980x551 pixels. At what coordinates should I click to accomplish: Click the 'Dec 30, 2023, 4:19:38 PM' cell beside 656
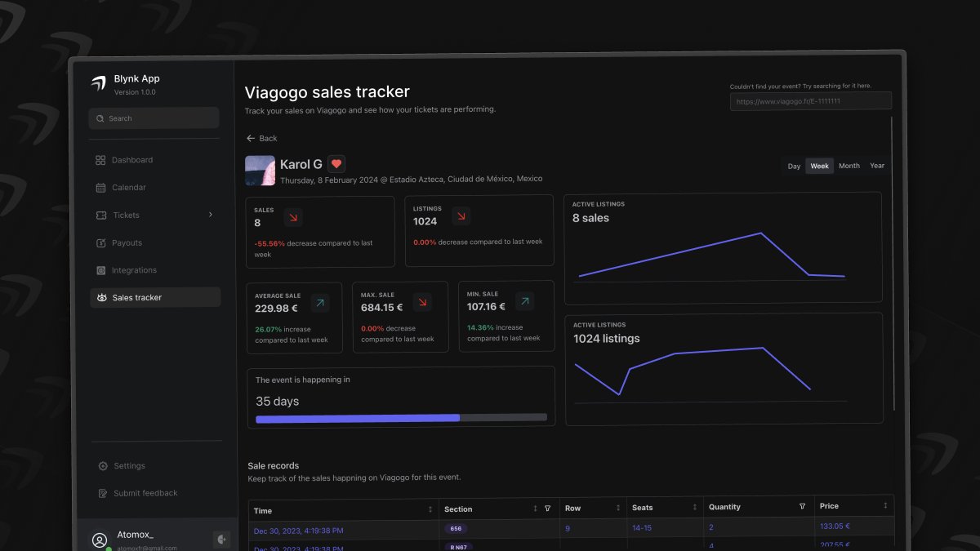(x=298, y=531)
